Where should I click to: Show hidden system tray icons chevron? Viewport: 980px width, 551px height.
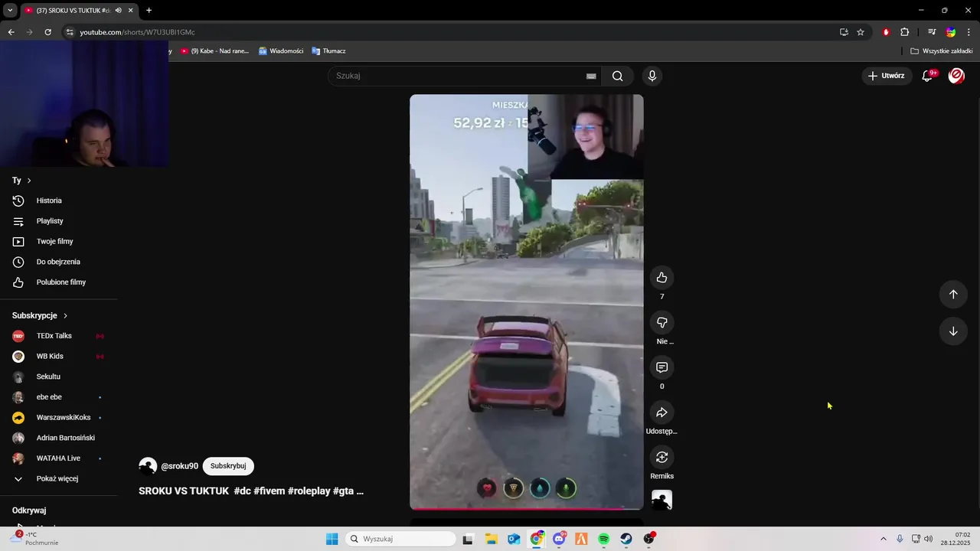tap(883, 539)
